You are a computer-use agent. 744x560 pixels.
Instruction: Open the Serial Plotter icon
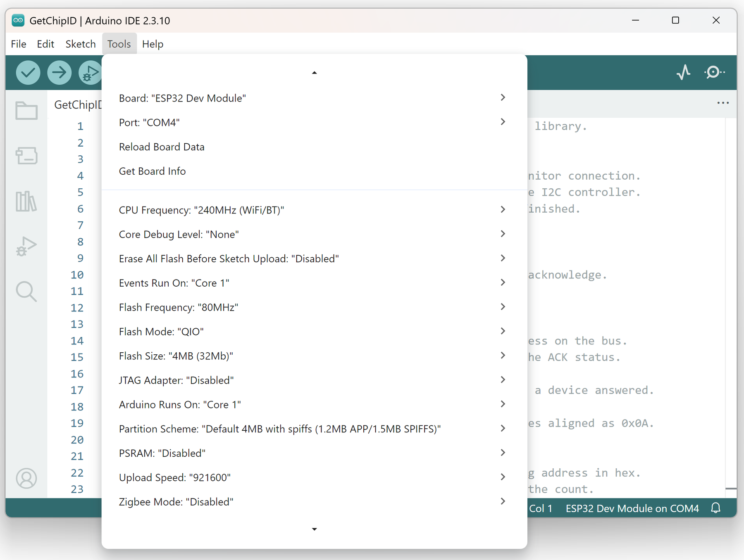pyautogui.click(x=684, y=72)
